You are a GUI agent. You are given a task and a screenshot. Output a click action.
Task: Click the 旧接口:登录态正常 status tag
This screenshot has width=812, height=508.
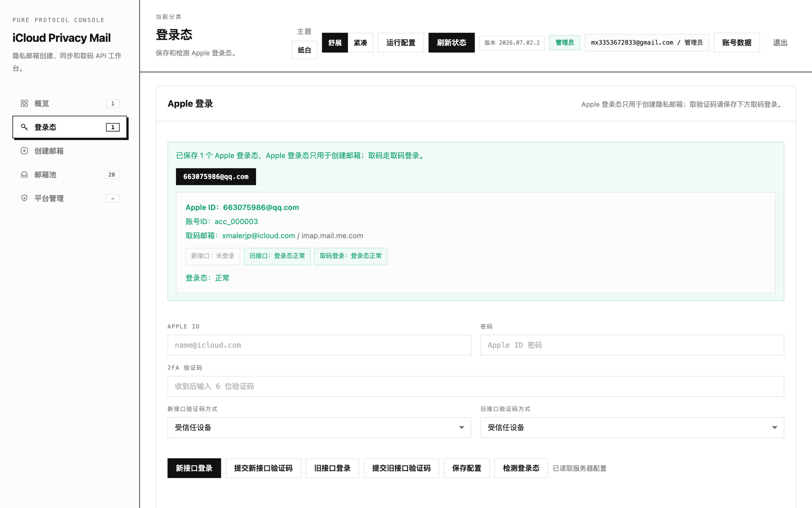pos(277,256)
